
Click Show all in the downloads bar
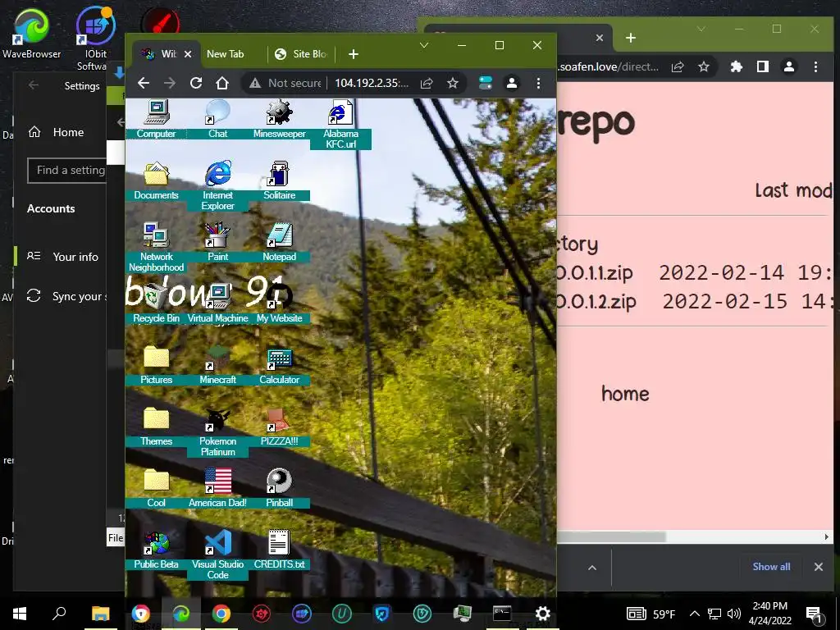pyautogui.click(x=771, y=567)
